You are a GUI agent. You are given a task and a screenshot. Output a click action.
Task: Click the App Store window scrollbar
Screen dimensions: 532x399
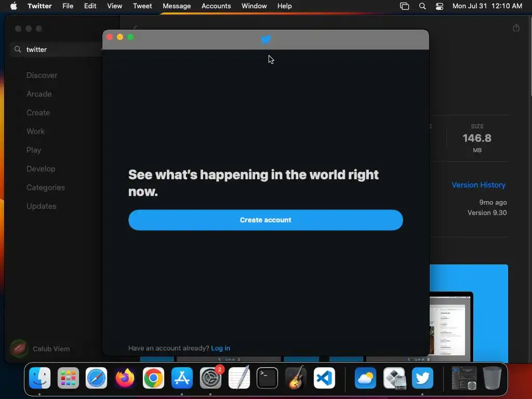(x=530, y=56)
